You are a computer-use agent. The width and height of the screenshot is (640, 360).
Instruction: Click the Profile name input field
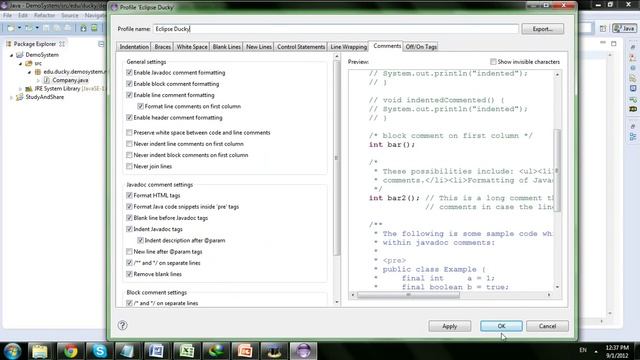(x=336, y=29)
